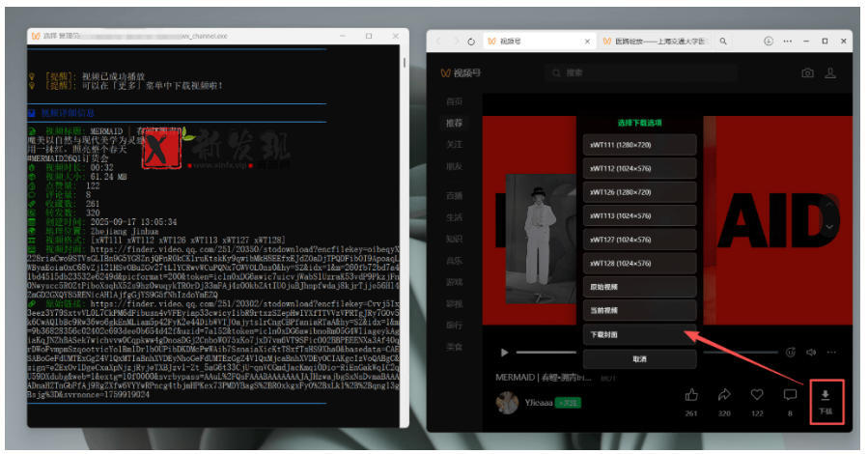Screen dimensions: 868x454
Task: Open browser search magnifier icon
Action: 723,42
